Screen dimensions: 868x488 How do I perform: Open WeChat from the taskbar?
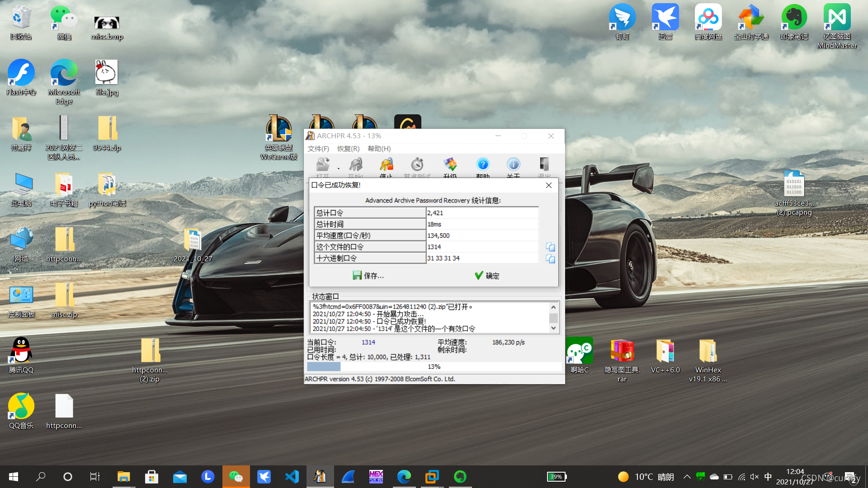(x=236, y=477)
